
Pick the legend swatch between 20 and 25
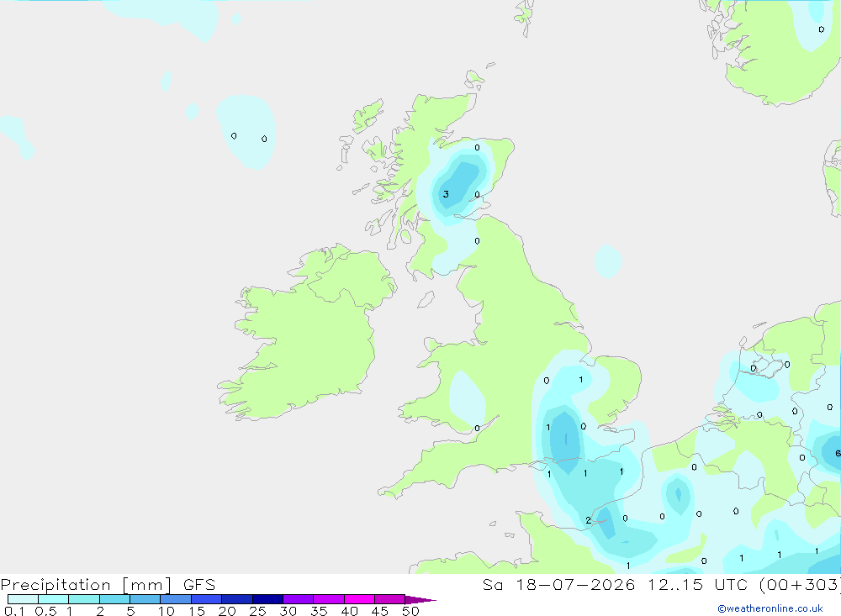[x=236, y=599]
